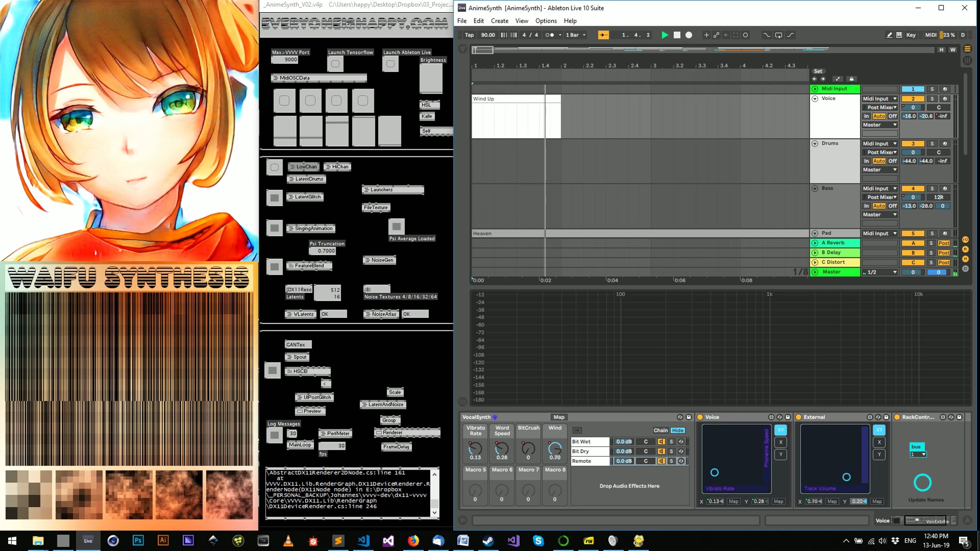980x551 pixels.
Task: Toggle the Draw Mode pencil icon
Action: 889,35
